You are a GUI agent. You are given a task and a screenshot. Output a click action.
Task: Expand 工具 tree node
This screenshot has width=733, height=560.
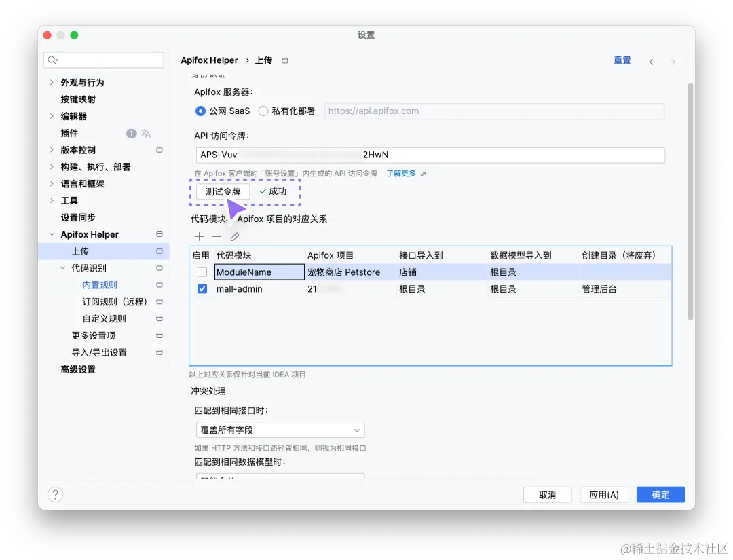52,200
